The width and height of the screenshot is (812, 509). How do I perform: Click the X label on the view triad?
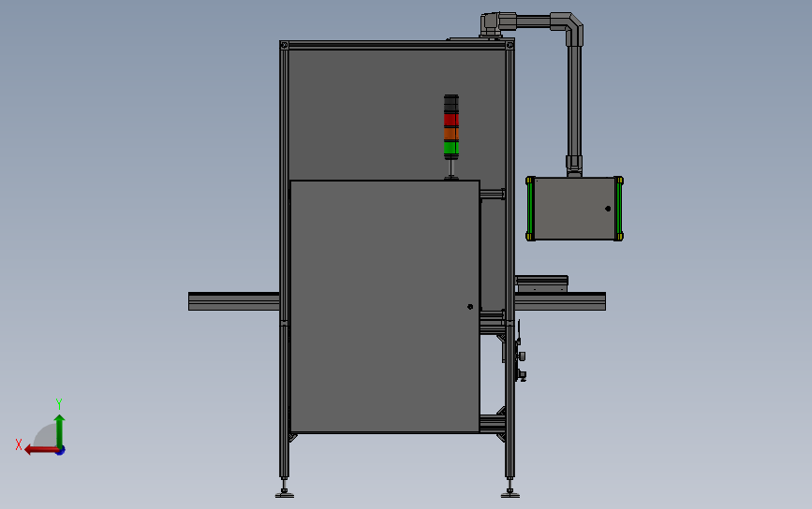pyautogui.click(x=19, y=444)
